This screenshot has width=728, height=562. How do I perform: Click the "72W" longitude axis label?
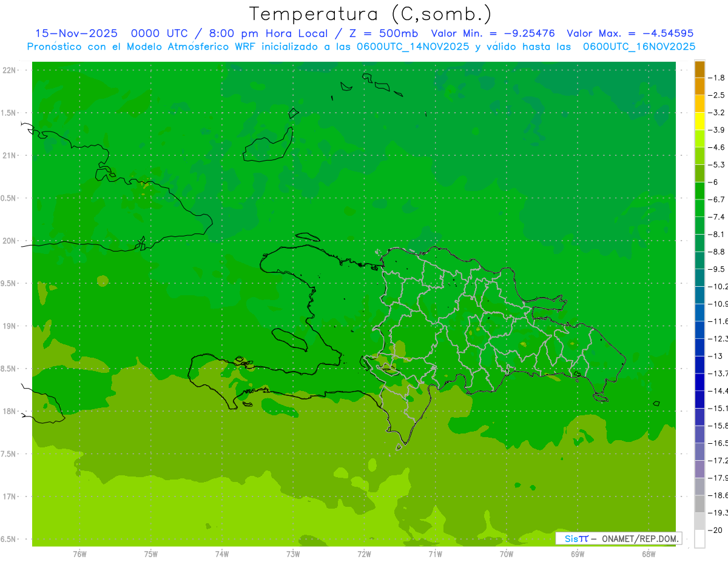(x=365, y=554)
